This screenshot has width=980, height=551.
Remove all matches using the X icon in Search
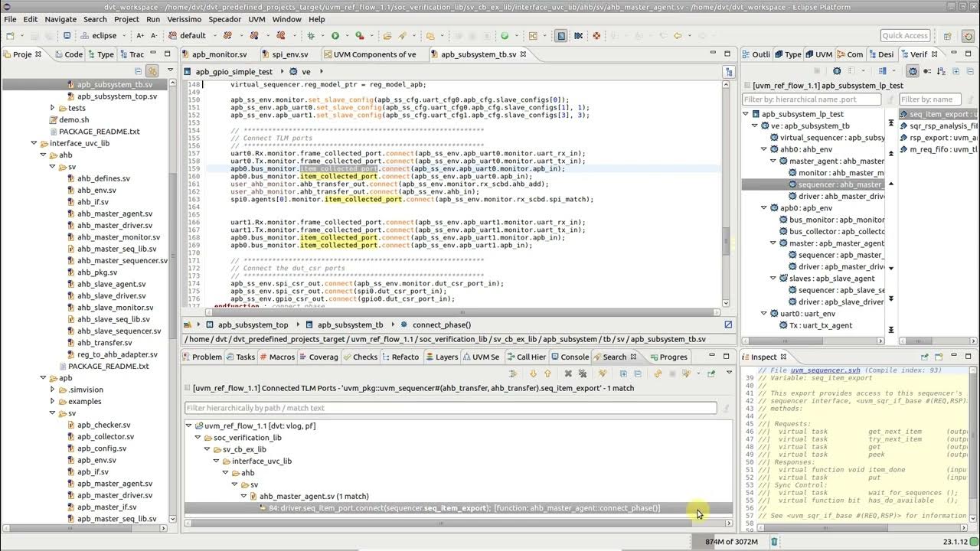[x=582, y=372]
